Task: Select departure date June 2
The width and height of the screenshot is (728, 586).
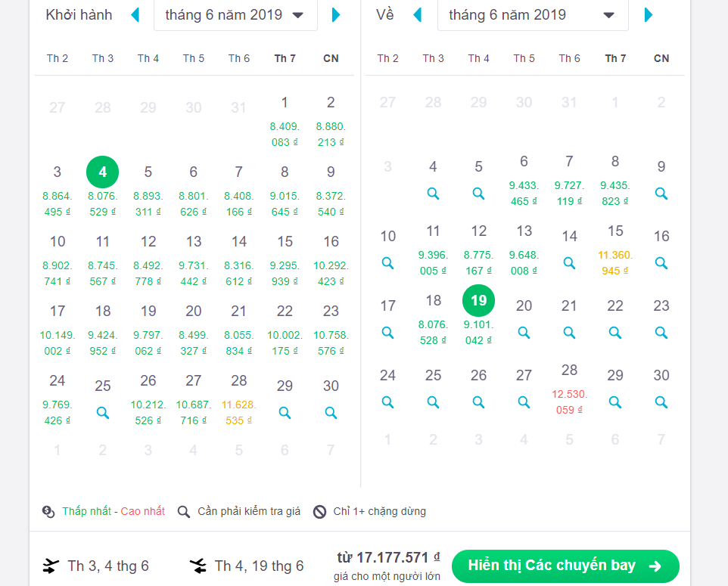Action: pos(331,121)
